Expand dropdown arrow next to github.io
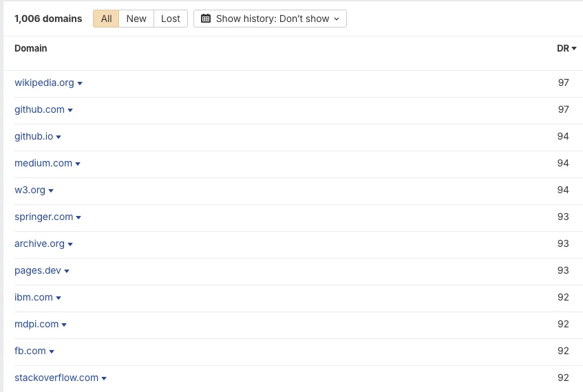This screenshot has height=392, width=583. 59,137
